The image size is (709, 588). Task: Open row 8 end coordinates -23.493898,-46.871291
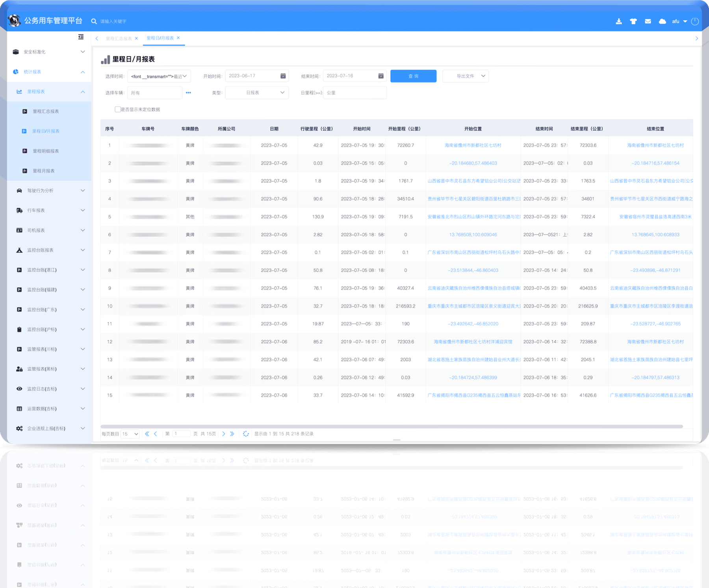[x=655, y=270]
